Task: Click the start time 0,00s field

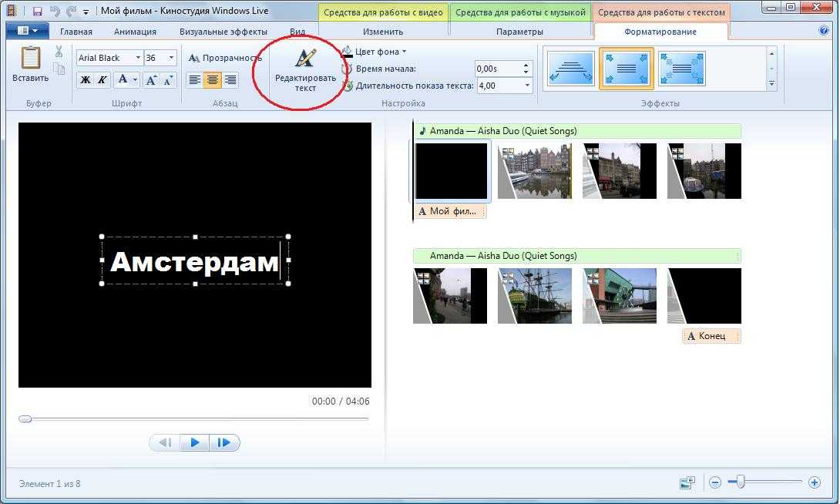Action: point(498,69)
